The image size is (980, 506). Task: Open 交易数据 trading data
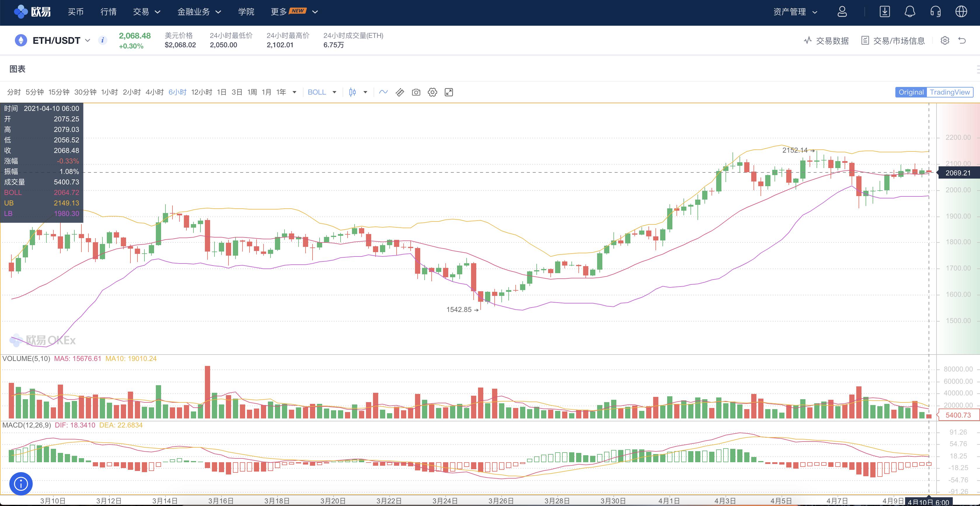pyautogui.click(x=826, y=41)
